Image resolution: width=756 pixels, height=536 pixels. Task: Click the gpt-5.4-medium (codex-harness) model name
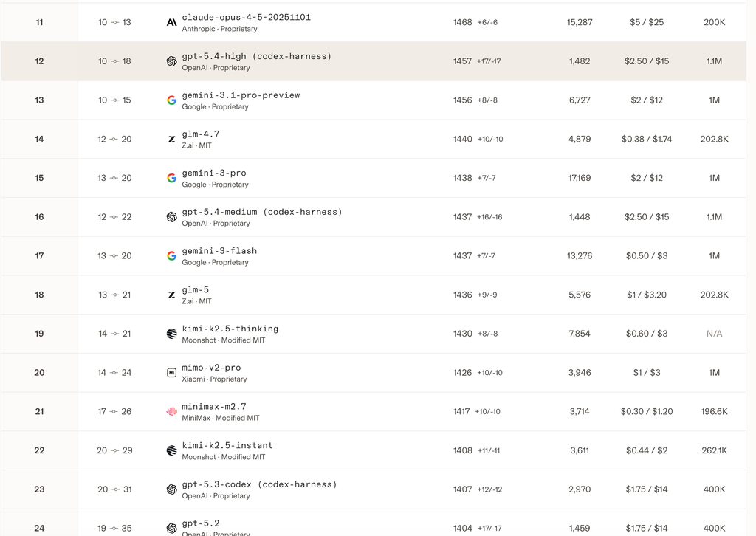pos(262,212)
